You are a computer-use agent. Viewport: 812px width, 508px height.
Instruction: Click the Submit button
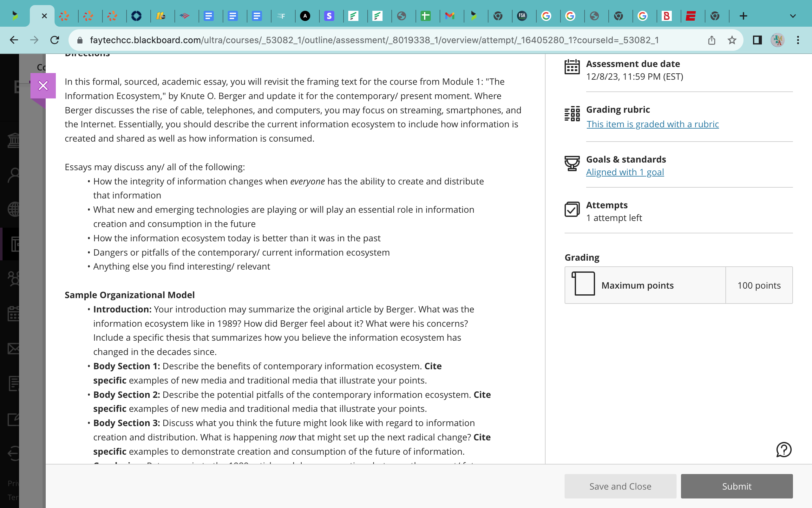click(737, 486)
